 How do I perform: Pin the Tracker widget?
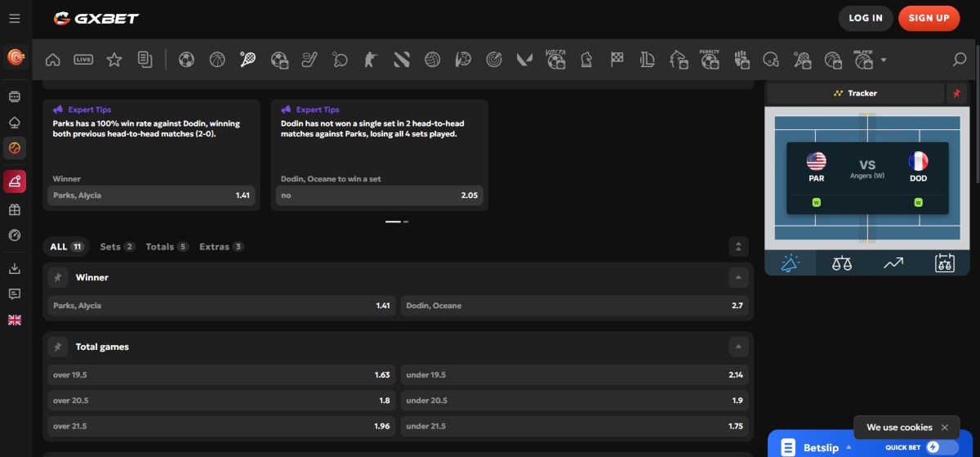pos(956,93)
